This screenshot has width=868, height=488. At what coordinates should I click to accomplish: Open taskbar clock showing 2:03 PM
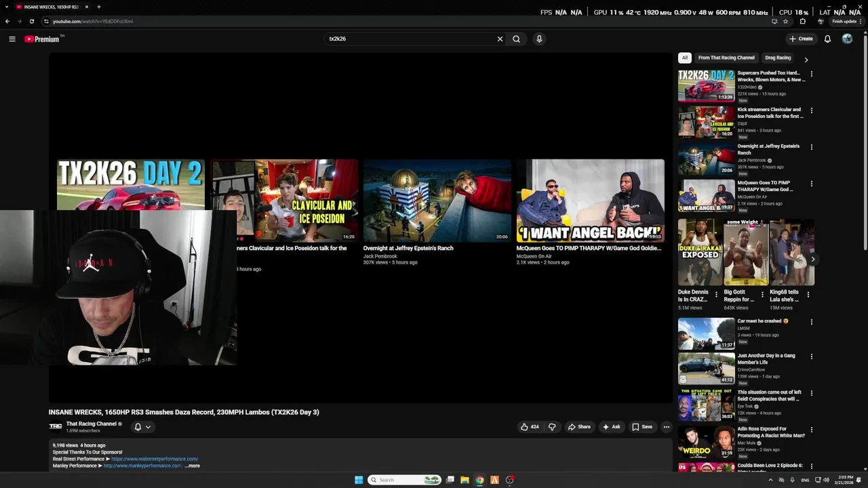click(x=845, y=480)
